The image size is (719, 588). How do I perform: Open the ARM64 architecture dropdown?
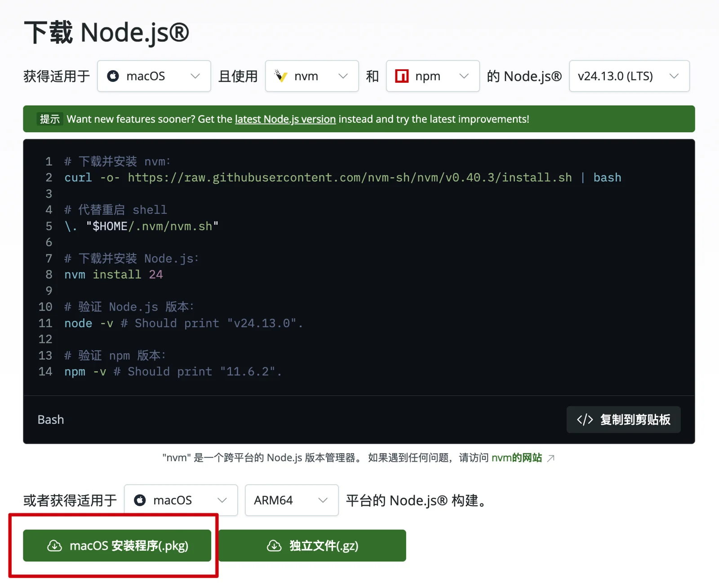point(291,500)
